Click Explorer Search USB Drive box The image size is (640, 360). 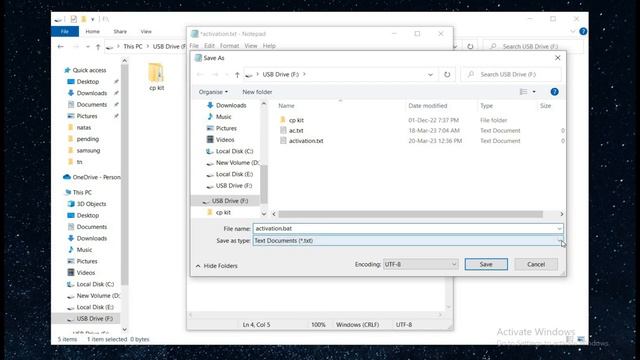(x=534, y=47)
